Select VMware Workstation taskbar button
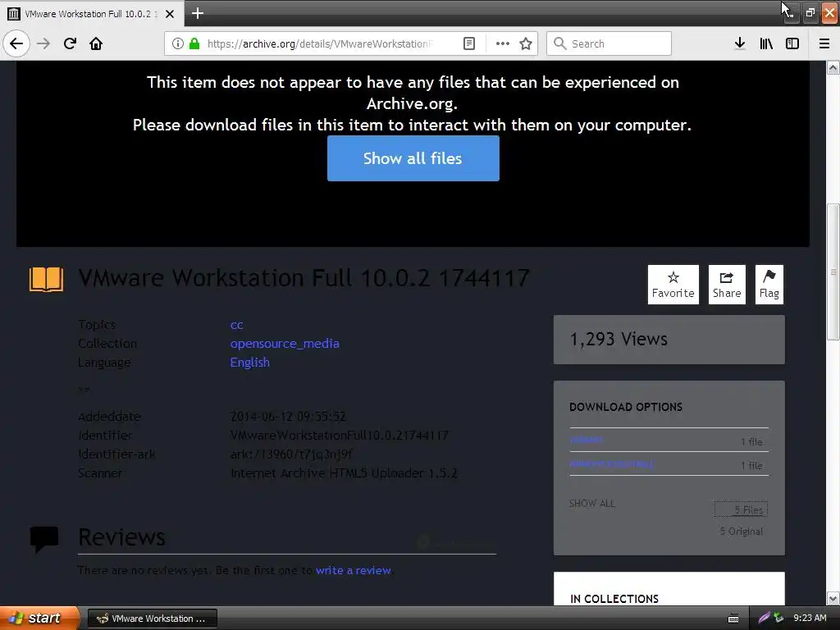The image size is (840, 630). 152,619
